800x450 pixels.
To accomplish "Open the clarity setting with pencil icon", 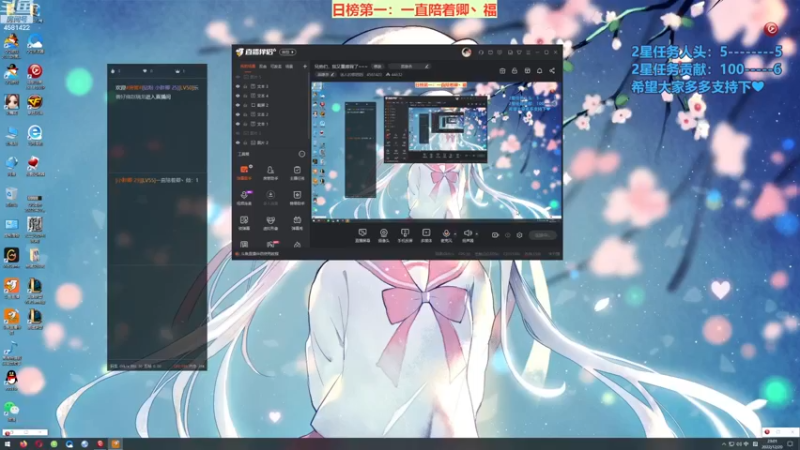I will click(326, 74).
